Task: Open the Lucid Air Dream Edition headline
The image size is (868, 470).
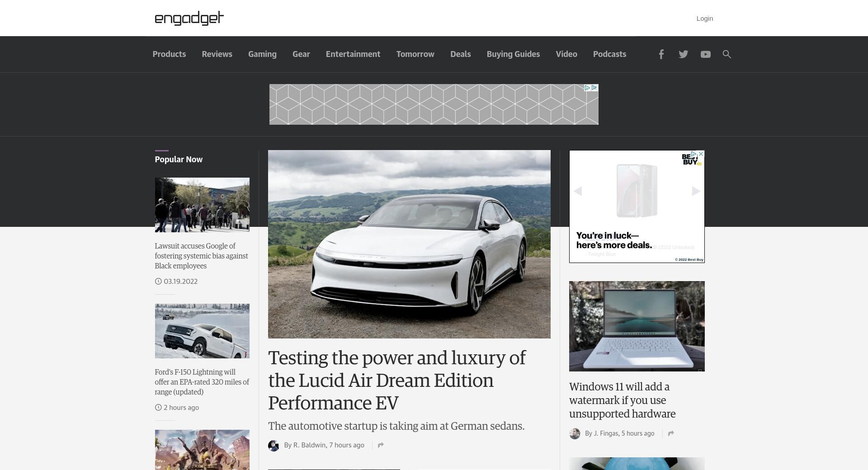Action: [x=396, y=380]
